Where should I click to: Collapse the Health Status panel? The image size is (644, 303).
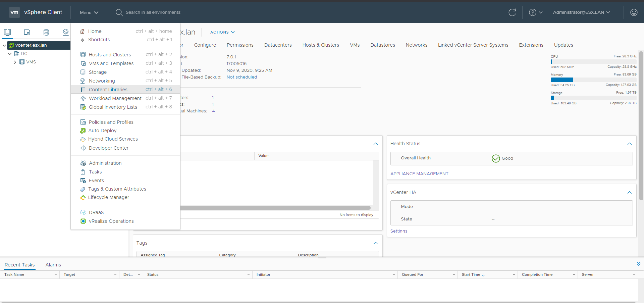coord(629,144)
